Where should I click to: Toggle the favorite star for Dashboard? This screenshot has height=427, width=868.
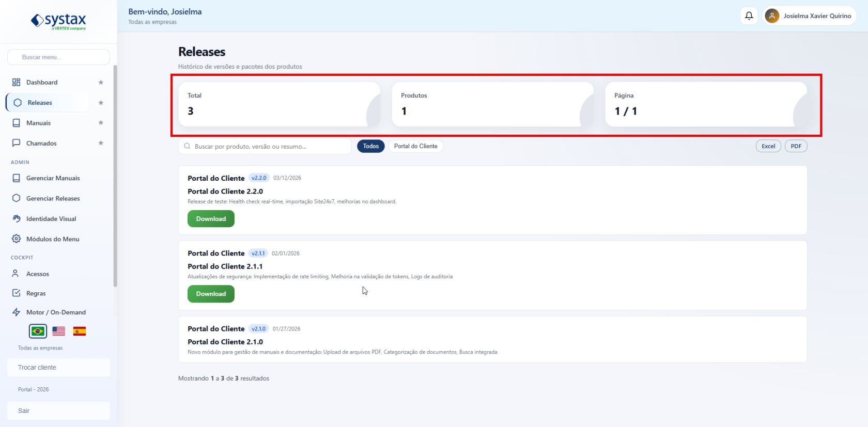coord(101,83)
